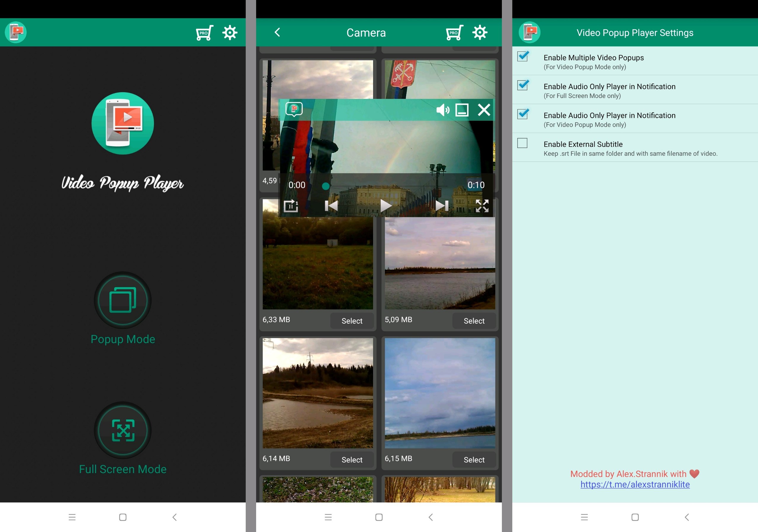Select the 6,15 MB video

[x=474, y=460]
